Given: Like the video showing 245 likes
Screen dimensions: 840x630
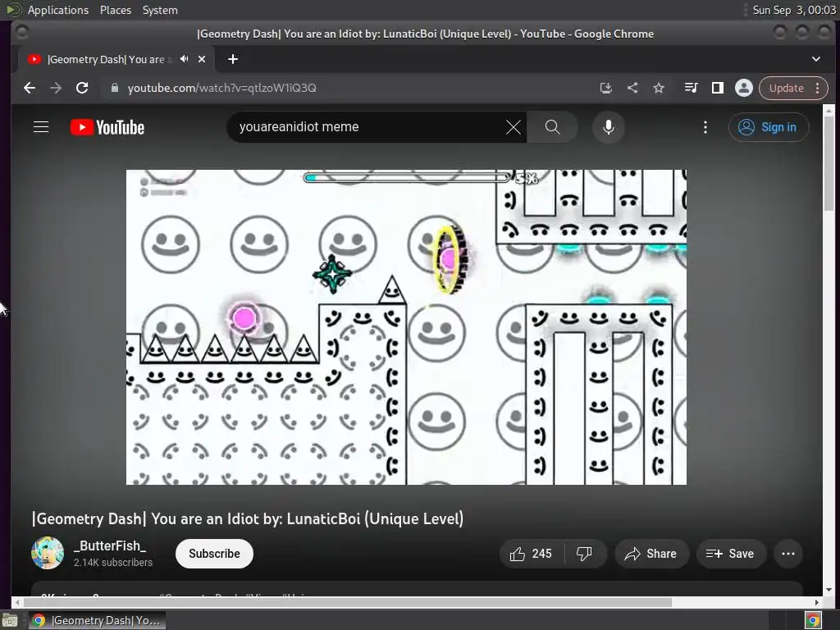Looking at the screenshot, I should (532, 554).
